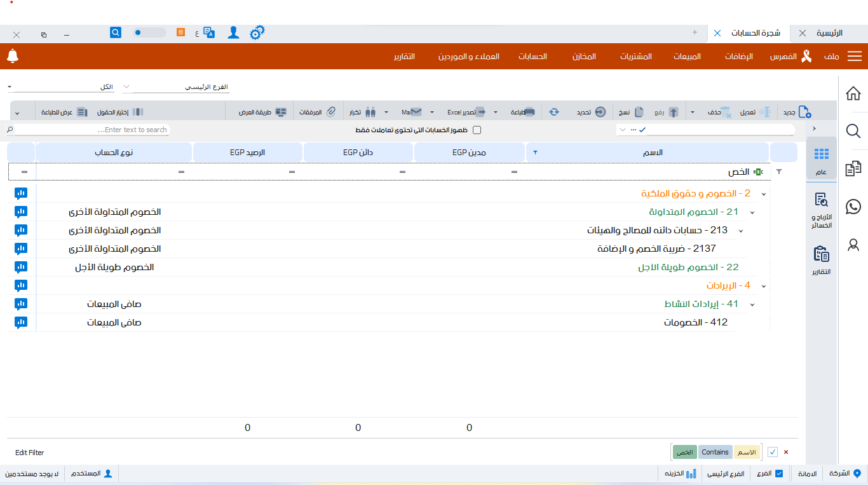
Task: Collapse 21 - الخصوم المتداولة node
Action: point(752,212)
